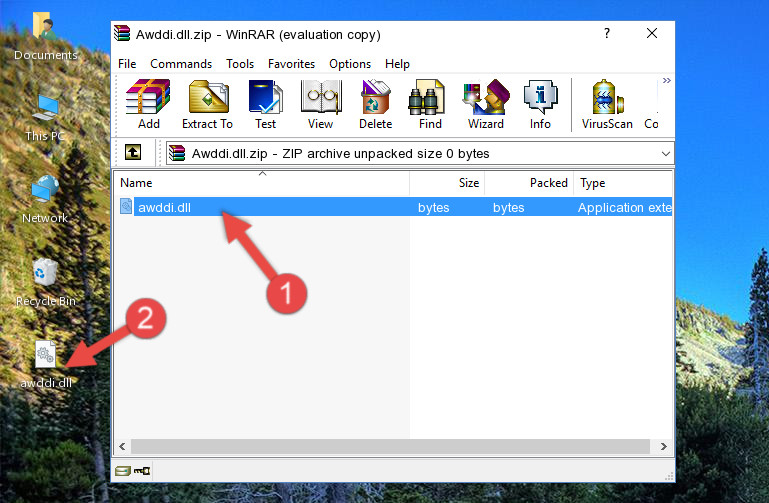Viewport: 769px width, 503px height.
Task: Sort list by Type column
Action: coord(623,183)
